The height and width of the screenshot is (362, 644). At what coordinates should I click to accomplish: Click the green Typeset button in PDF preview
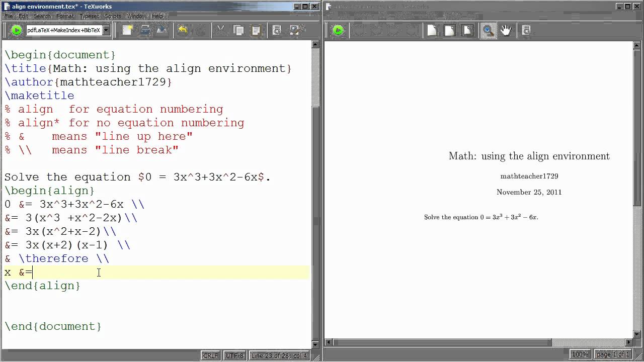pos(338,30)
